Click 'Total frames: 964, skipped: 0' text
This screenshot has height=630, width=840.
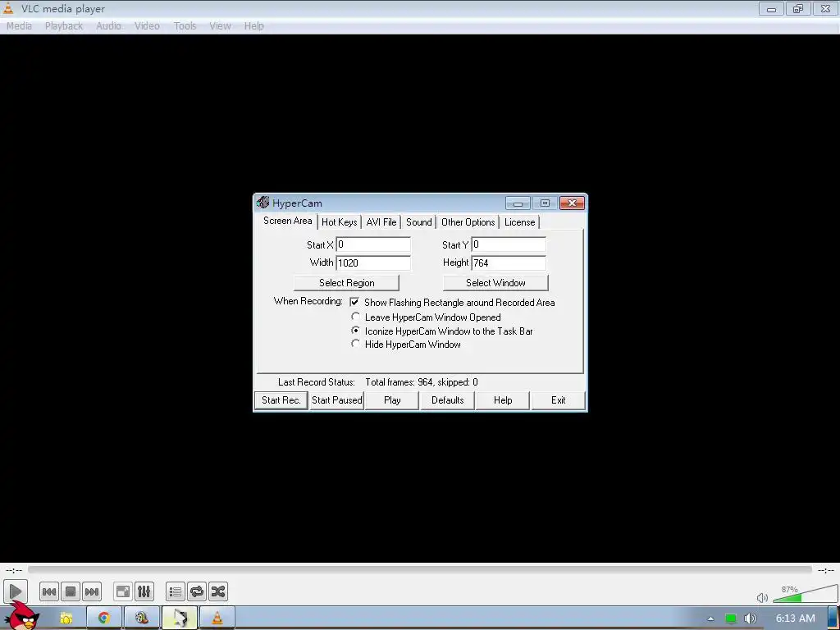click(x=422, y=382)
